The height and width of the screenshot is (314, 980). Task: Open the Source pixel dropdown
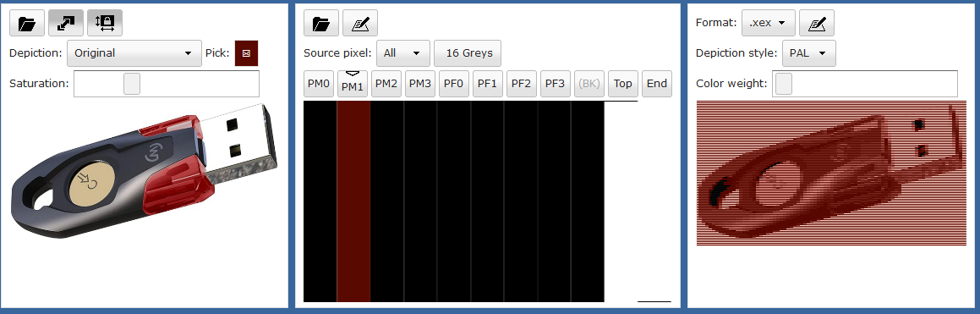point(403,53)
